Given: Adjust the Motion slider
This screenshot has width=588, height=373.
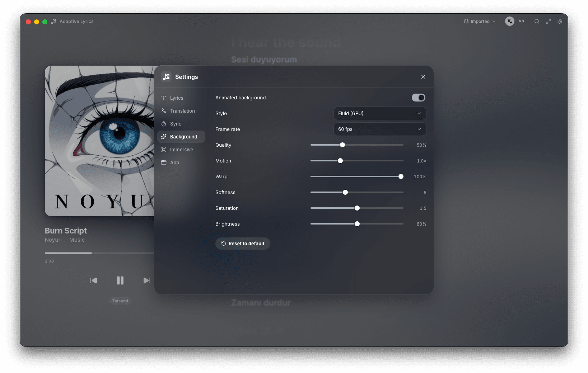Looking at the screenshot, I should [x=357, y=161].
